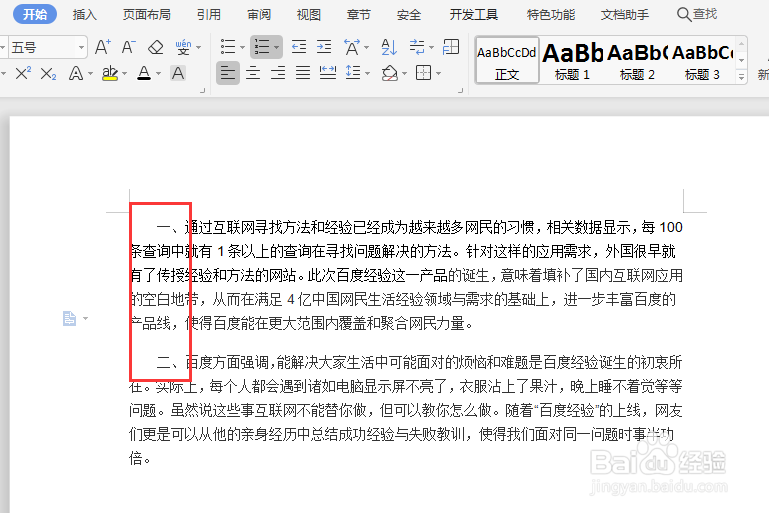769x513 pixels.
Task: Open the 文档助手 ribbon tab
Action: tap(625, 15)
